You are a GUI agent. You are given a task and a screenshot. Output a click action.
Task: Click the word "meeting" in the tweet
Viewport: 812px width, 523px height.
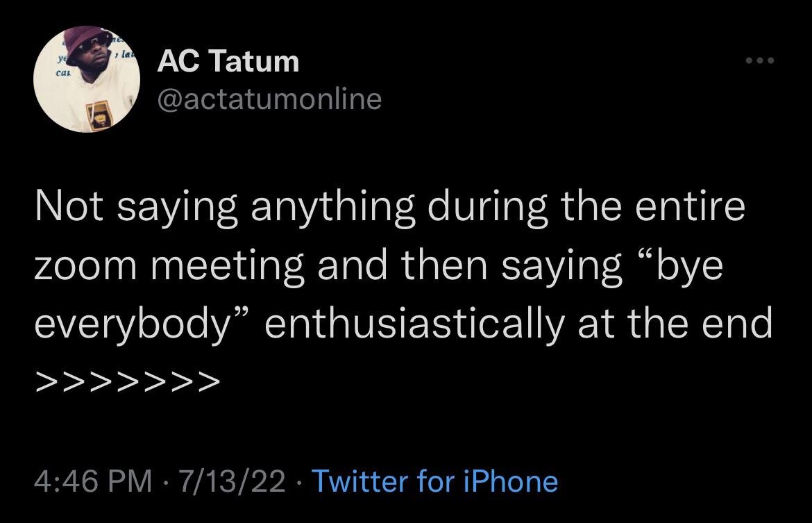228,266
